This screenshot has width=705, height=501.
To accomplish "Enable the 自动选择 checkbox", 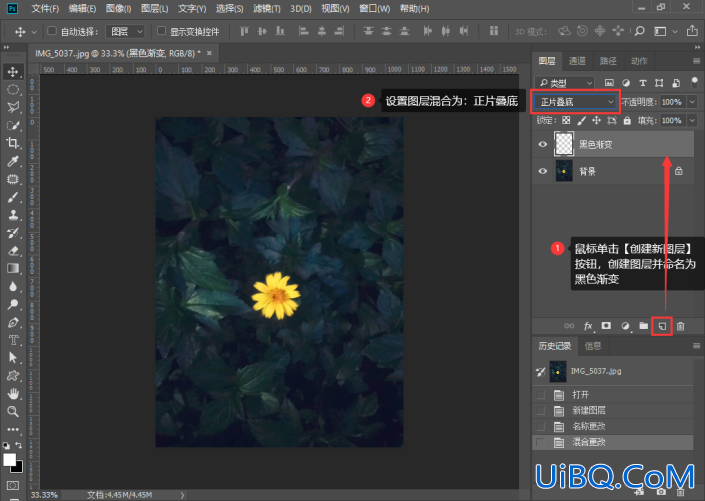I will [x=52, y=31].
